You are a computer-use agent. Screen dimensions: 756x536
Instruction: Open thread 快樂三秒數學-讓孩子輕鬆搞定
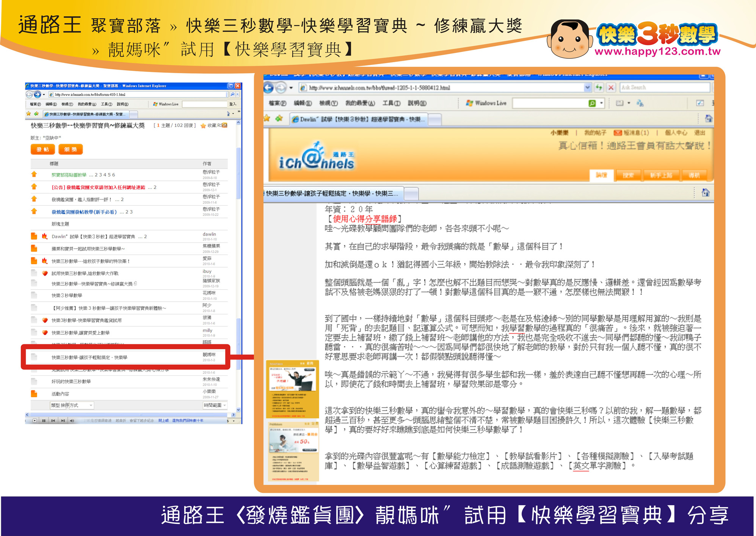point(89,357)
